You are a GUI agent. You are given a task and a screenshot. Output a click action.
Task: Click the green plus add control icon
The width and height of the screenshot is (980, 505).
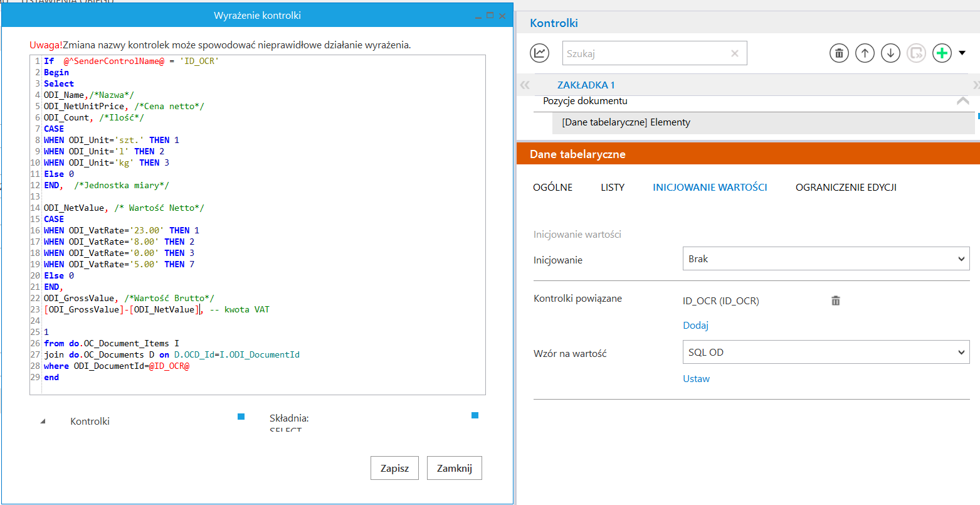(942, 53)
